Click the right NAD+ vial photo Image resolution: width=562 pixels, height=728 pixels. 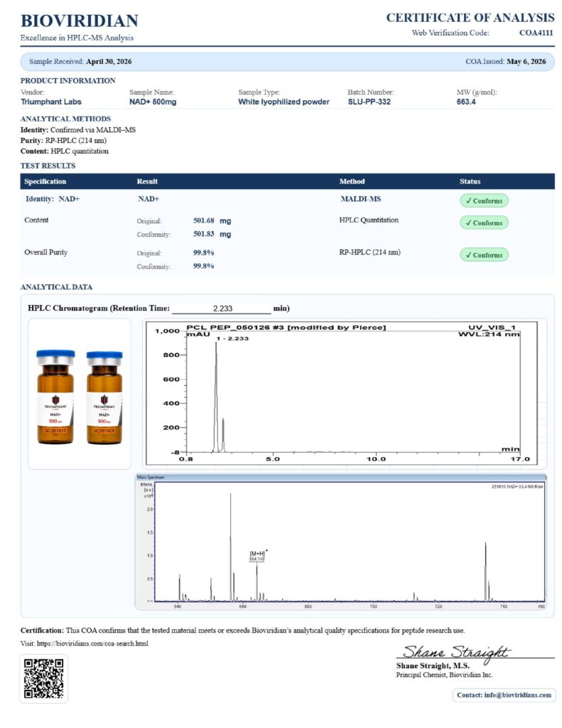(104, 397)
